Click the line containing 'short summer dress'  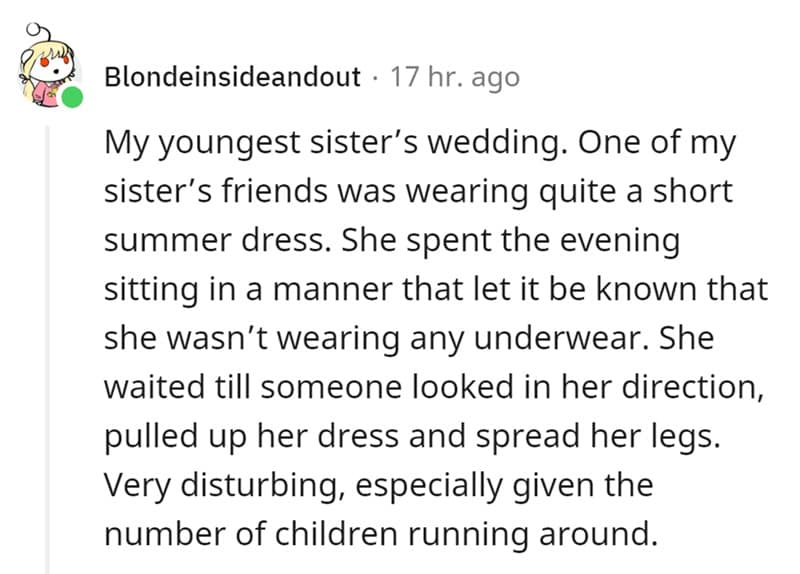418,191
